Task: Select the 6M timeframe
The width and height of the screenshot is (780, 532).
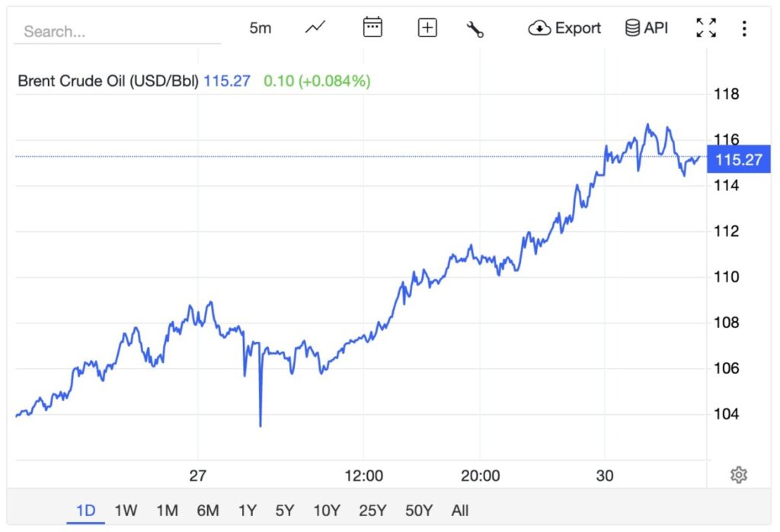Action: [x=207, y=511]
